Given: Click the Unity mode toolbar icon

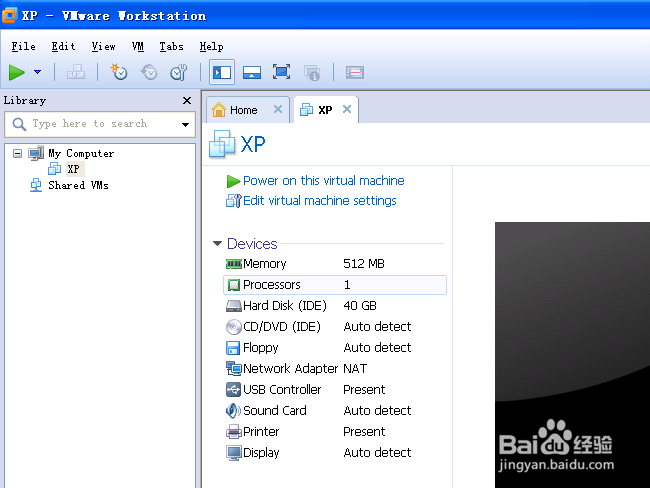Looking at the screenshot, I should (x=312, y=73).
